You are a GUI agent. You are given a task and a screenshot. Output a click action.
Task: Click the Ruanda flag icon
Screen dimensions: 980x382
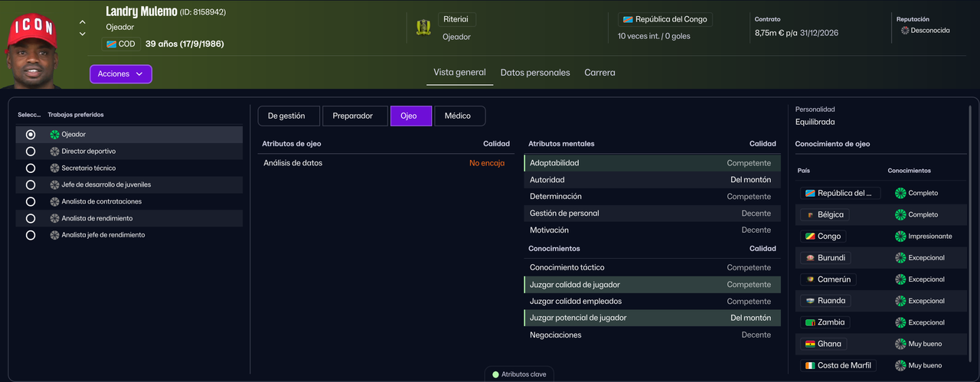(x=809, y=301)
